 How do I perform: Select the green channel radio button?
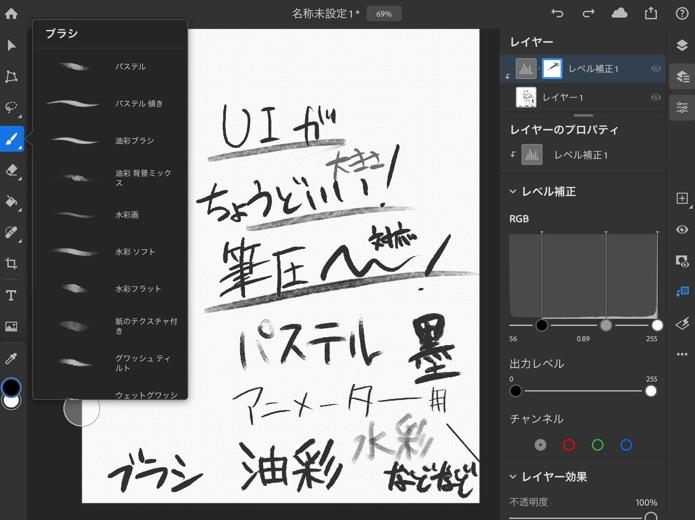pos(597,445)
